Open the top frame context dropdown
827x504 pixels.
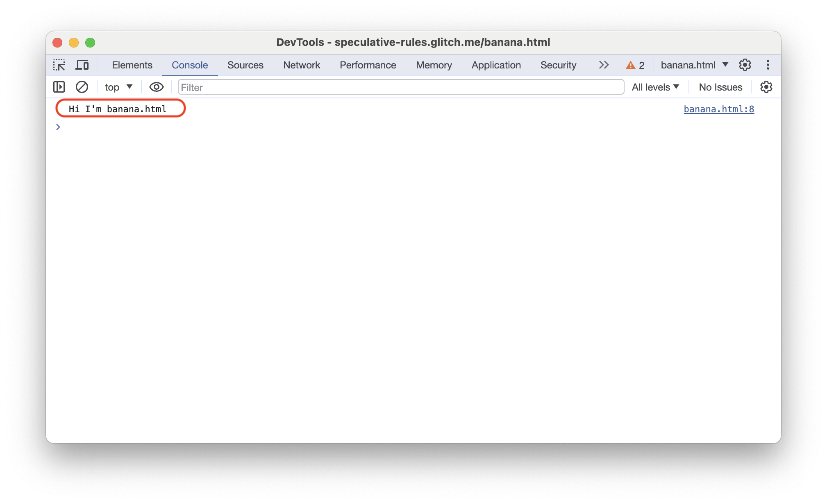pos(116,87)
